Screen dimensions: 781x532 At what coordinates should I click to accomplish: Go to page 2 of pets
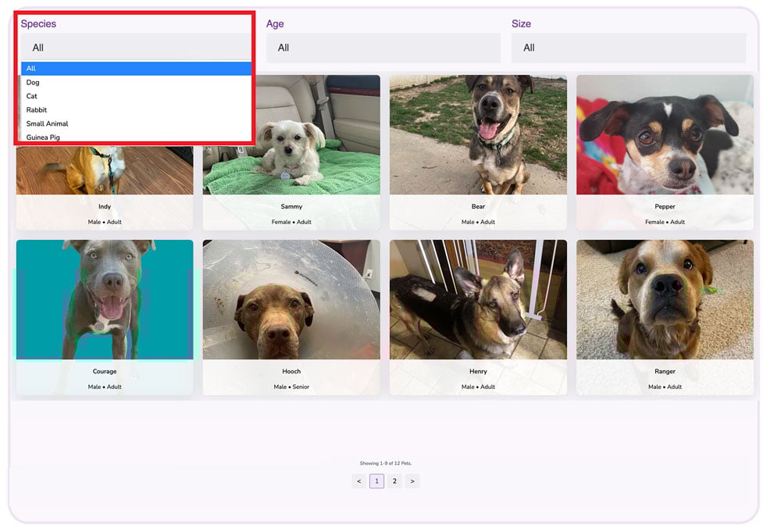pos(394,480)
